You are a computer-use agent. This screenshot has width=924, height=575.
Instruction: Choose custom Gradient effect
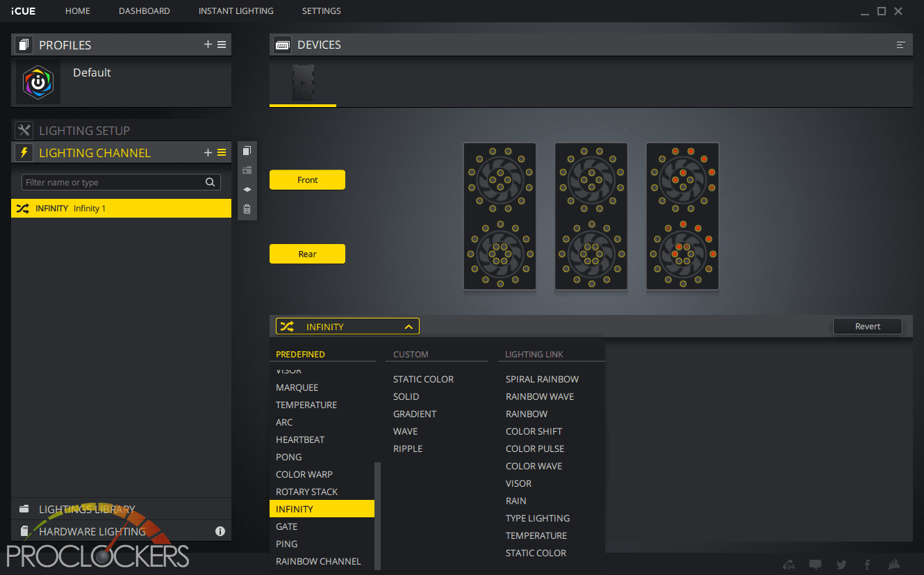[415, 414]
